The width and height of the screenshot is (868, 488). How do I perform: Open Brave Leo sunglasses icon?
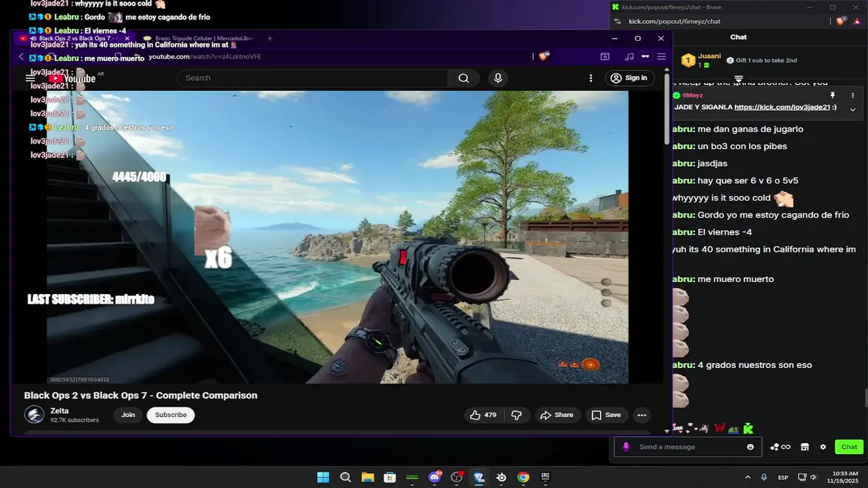pyautogui.click(x=645, y=56)
